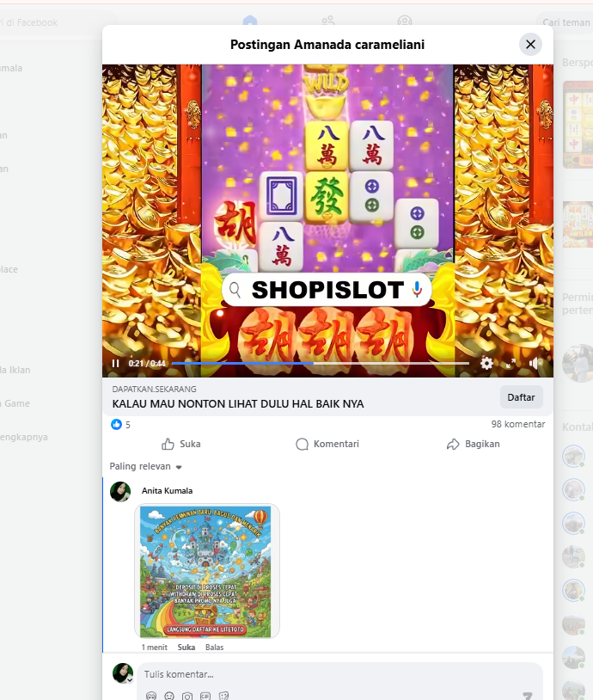
Task: Open the comment image from Anita Kumala
Action: click(207, 571)
